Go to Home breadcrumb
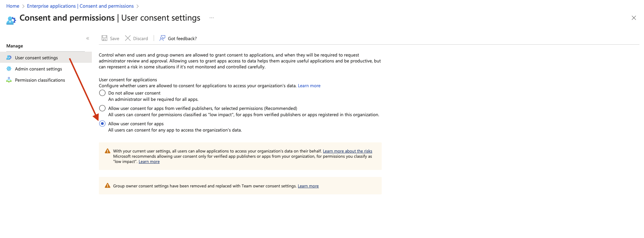This screenshot has height=238, width=644. pyautogui.click(x=13, y=6)
